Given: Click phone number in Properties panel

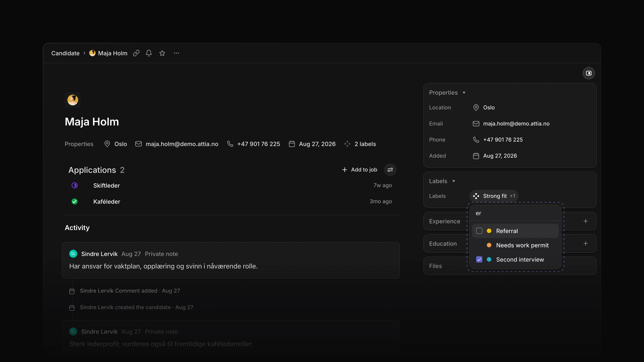Looking at the screenshot, I should (503, 140).
